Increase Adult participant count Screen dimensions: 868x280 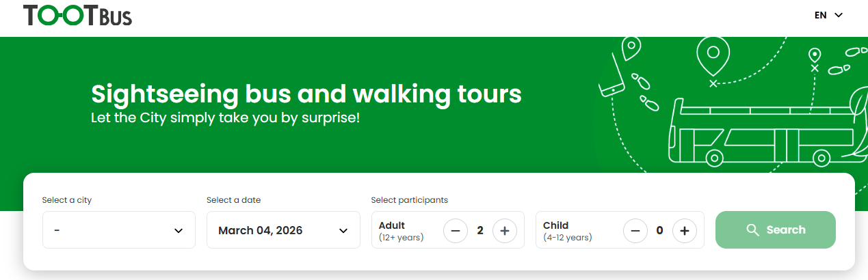[x=505, y=231]
